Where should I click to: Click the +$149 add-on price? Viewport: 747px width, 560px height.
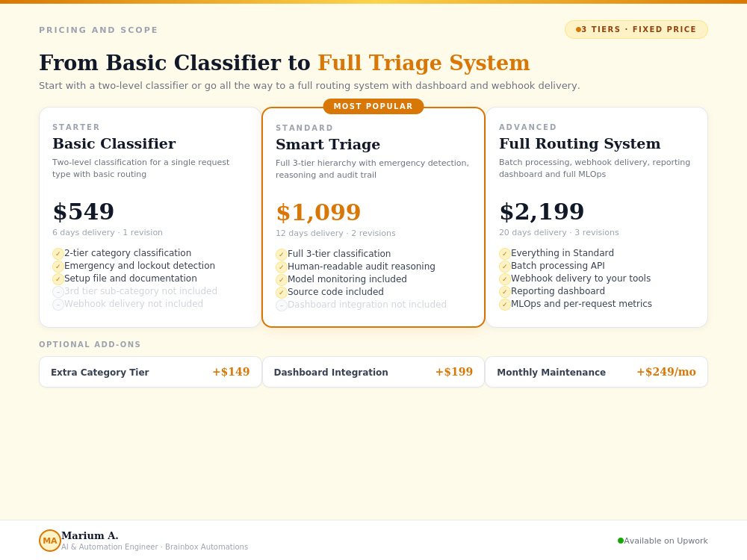click(x=231, y=372)
